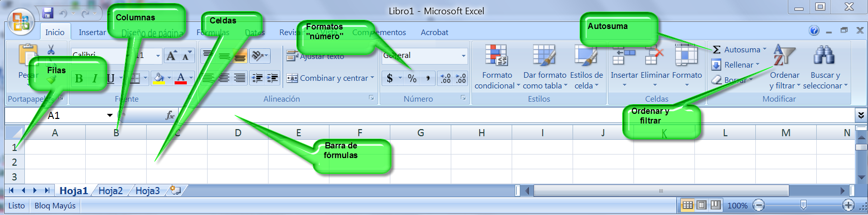Go to last sheet navigation arrow

click(47, 191)
